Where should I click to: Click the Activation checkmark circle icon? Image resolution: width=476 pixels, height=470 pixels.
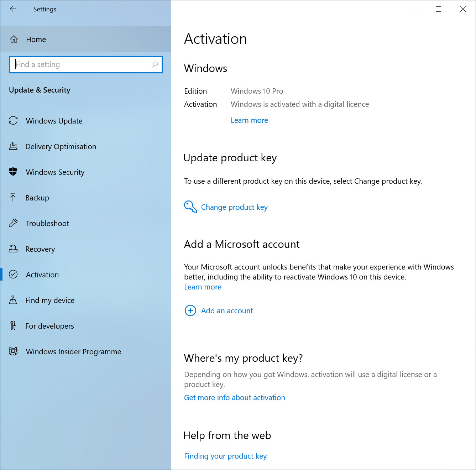[13, 275]
